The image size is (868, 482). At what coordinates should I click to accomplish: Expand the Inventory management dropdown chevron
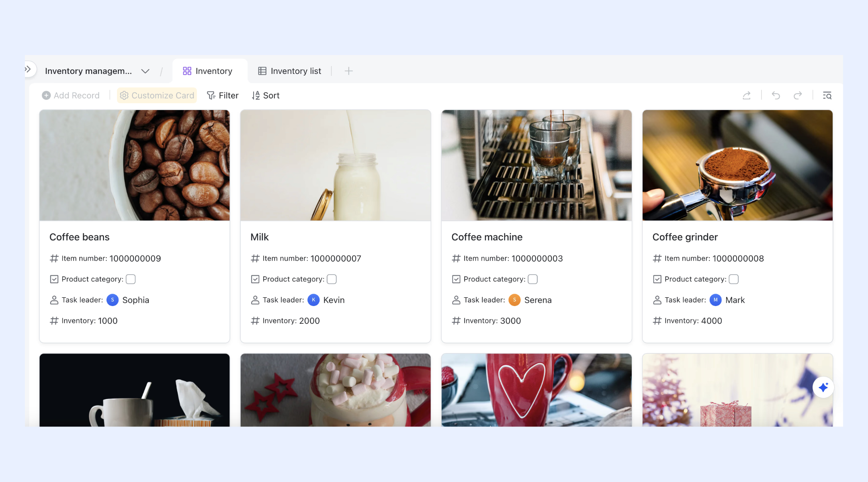pyautogui.click(x=145, y=71)
